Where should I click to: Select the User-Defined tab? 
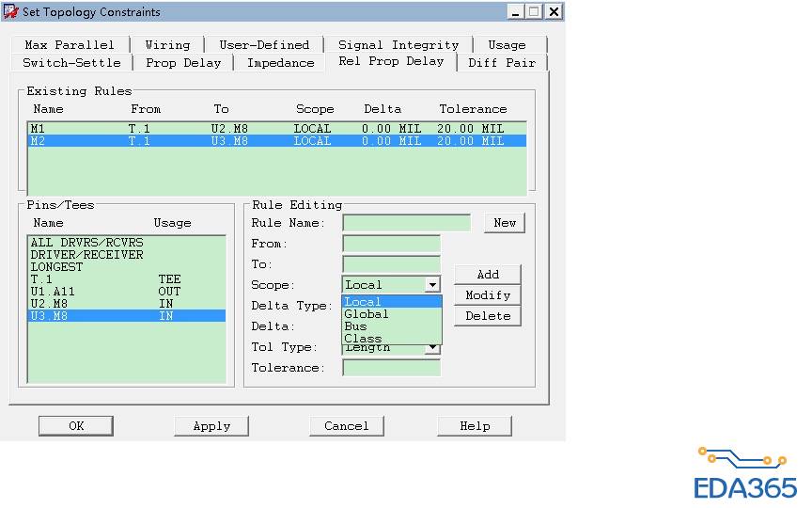click(x=264, y=45)
